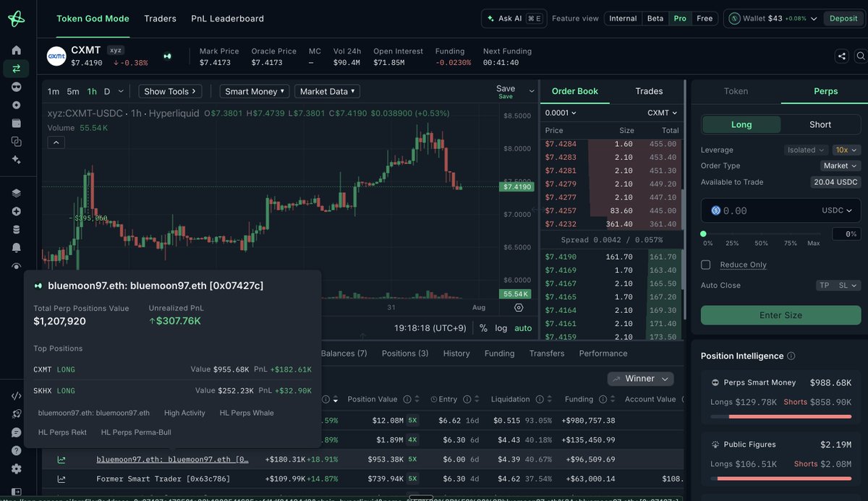The width and height of the screenshot is (868, 501).
Task: Expand the timeframe dropdown chevron after D
Action: point(121,91)
